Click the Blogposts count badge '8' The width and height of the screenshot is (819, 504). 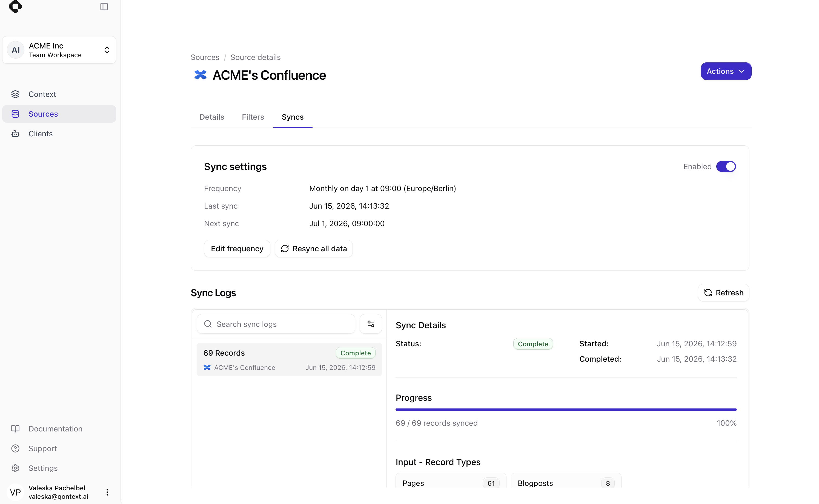[608, 483]
